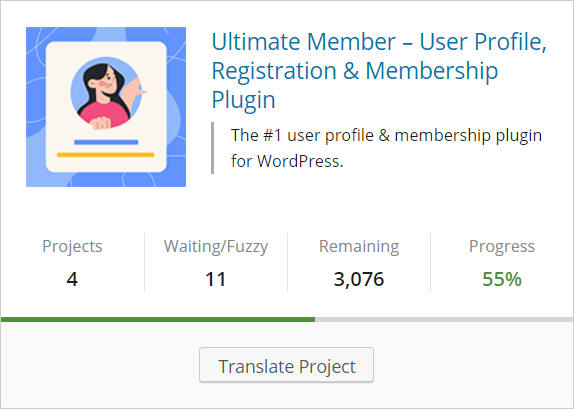Click the green filled portion of progress bar
This screenshot has height=409, width=574.
coord(158,320)
